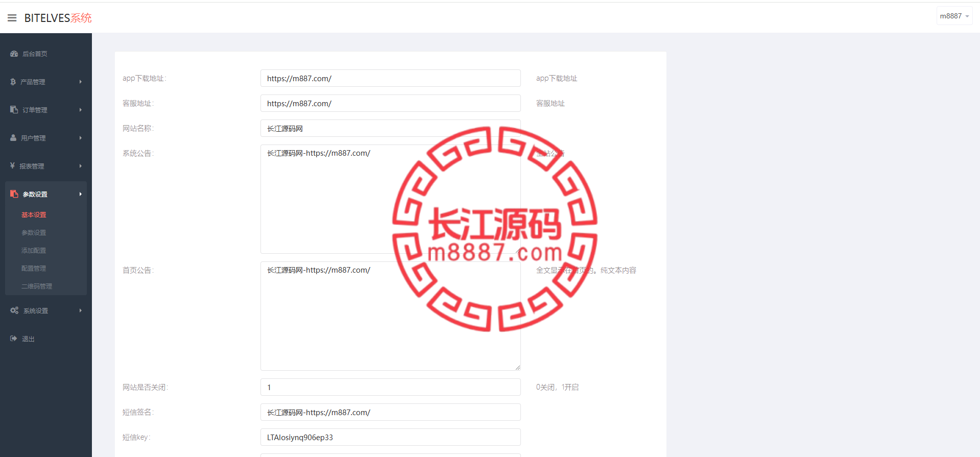Click 退出 to log out
Screen dimensions: 980x457
click(28, 339)
